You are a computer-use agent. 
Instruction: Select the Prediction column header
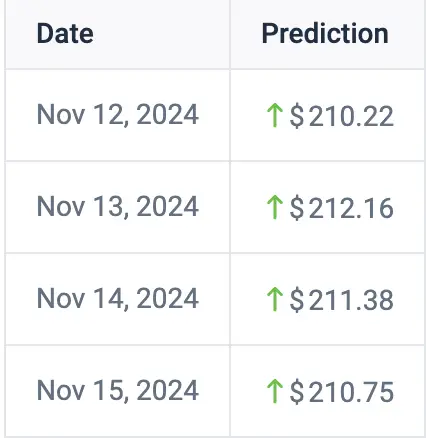(325, 33)
